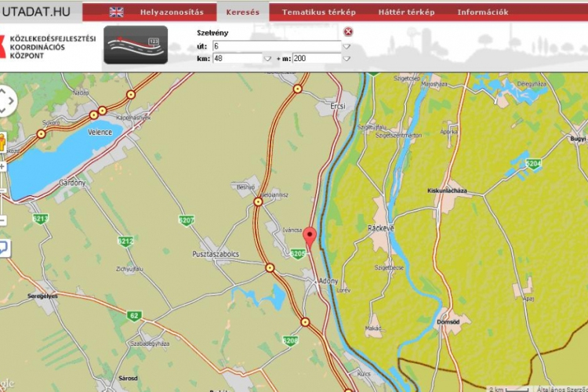The height and width of the screenshot is (392, 588).
Task: Open the Tematikus térkép menu
Action: point(318,12)
